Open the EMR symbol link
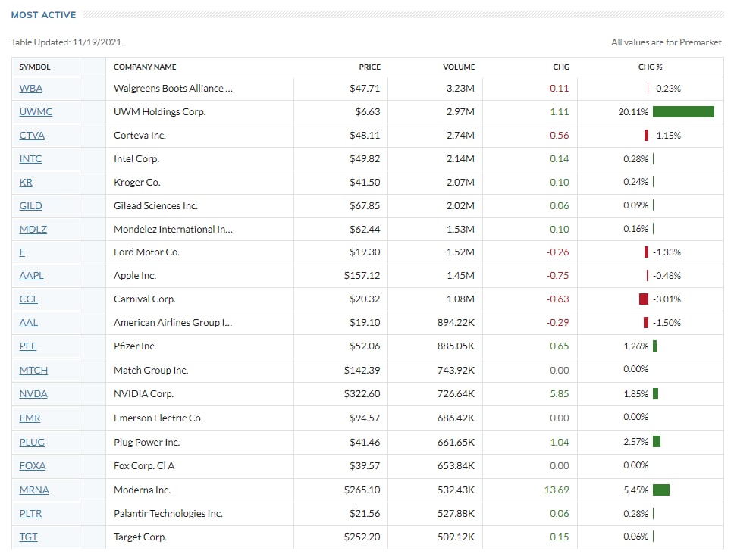 click(x=30, y=418)
